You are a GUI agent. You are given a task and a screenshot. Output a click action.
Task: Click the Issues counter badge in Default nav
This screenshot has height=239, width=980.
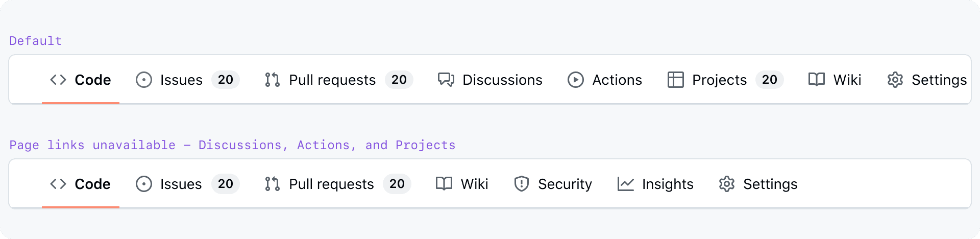(226, 80)
